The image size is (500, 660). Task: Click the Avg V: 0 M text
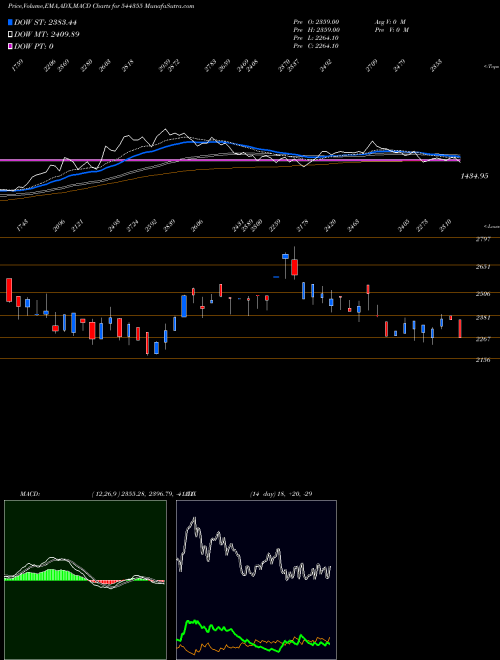pyautogui.click(x=390, y=21)
